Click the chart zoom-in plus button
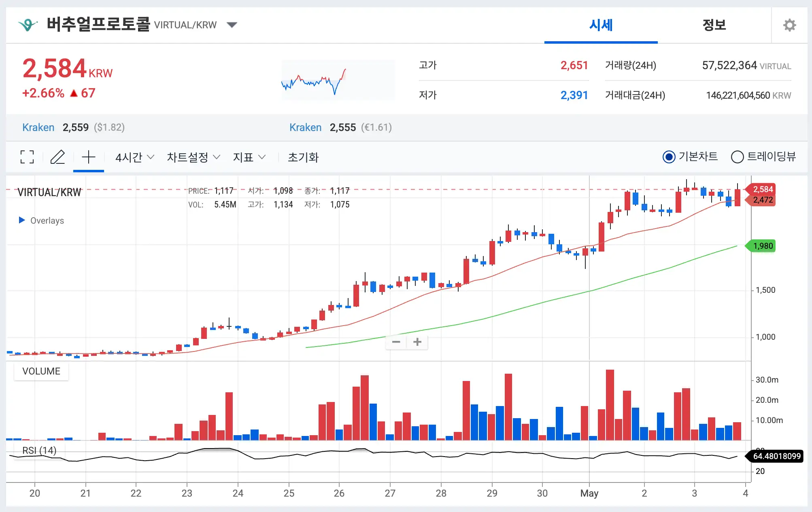This screenshot has height=512, width=812. point(417,342)
